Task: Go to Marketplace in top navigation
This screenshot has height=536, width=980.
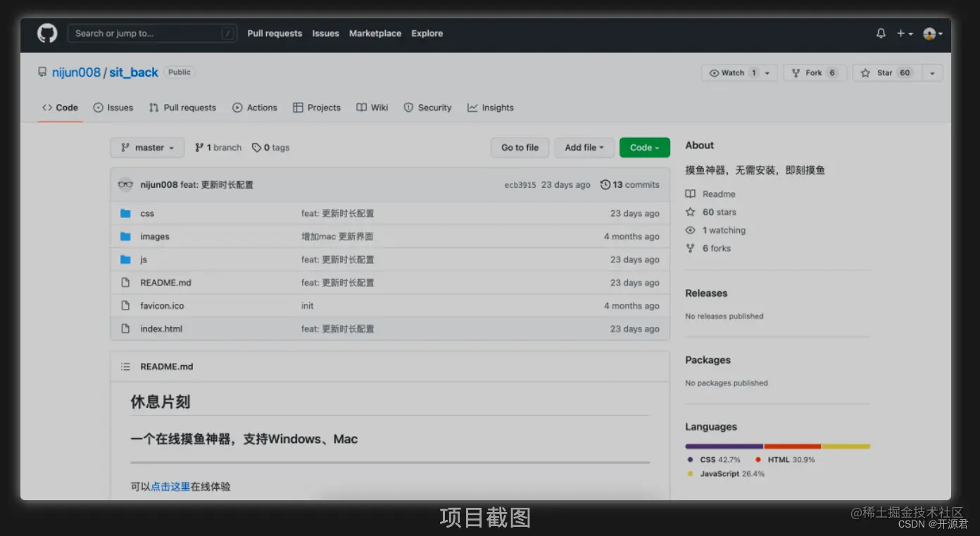Action: click(x=375, y=33)
